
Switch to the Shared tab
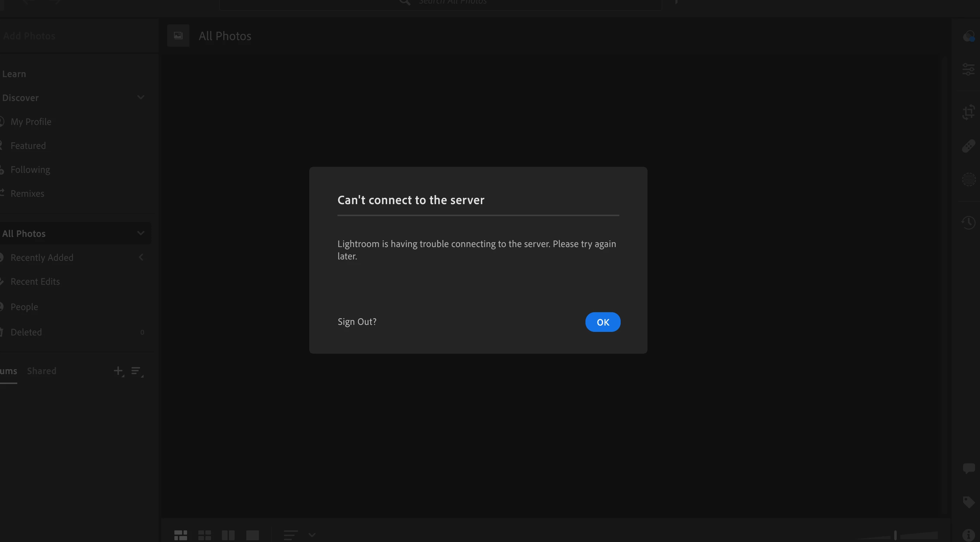pyautogui.click(x=42, y=371)
